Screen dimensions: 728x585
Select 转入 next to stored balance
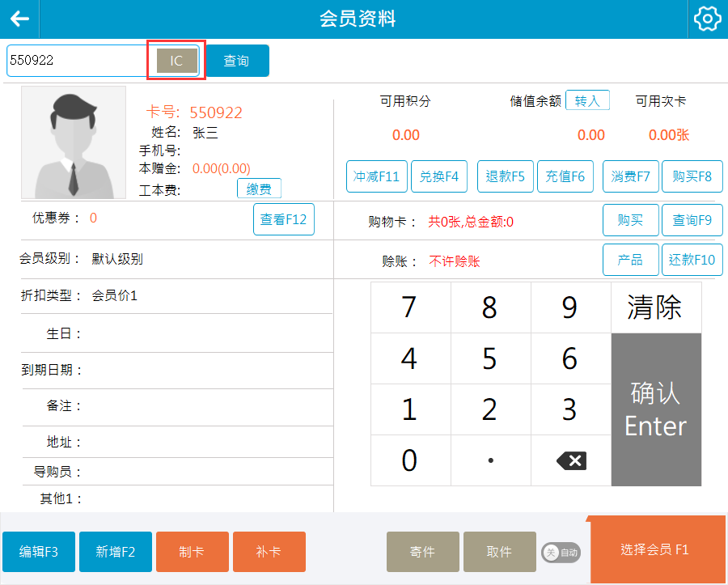pyautogui.click(x=587, y=101)
